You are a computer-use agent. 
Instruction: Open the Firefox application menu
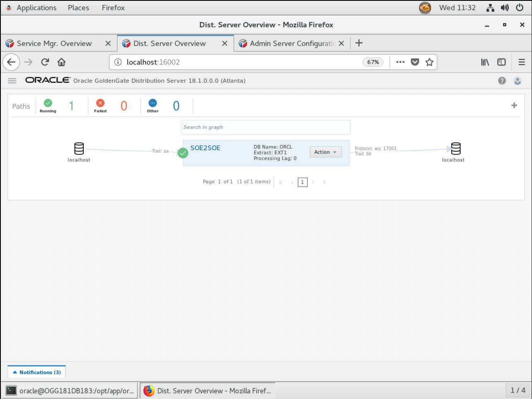click(522, 62)
